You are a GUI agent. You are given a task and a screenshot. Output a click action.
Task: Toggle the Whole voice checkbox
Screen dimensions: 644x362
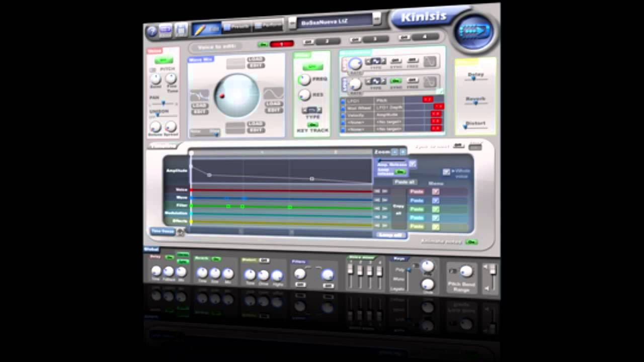(x=446, y=172)
